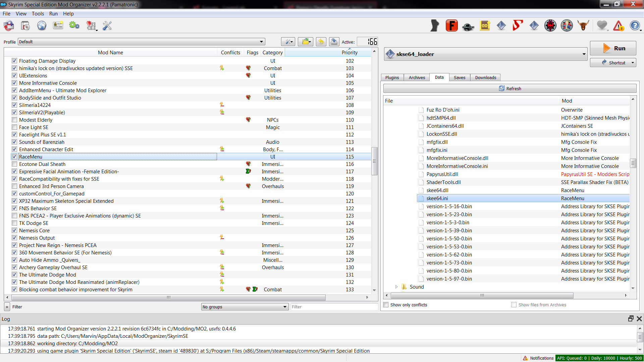Click the Refresh button in Data tab
This screenshot has width=644, height=362.
pos(509,88)
